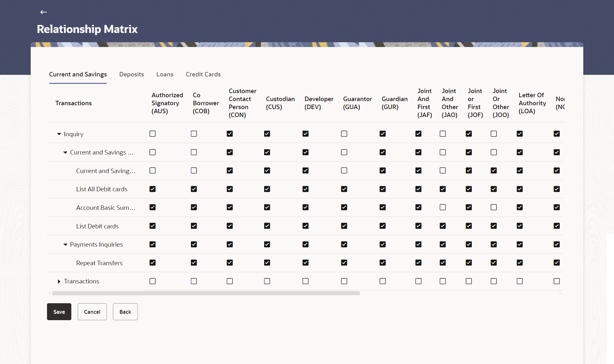Collapse the Current and Savings subgroup

65,153
